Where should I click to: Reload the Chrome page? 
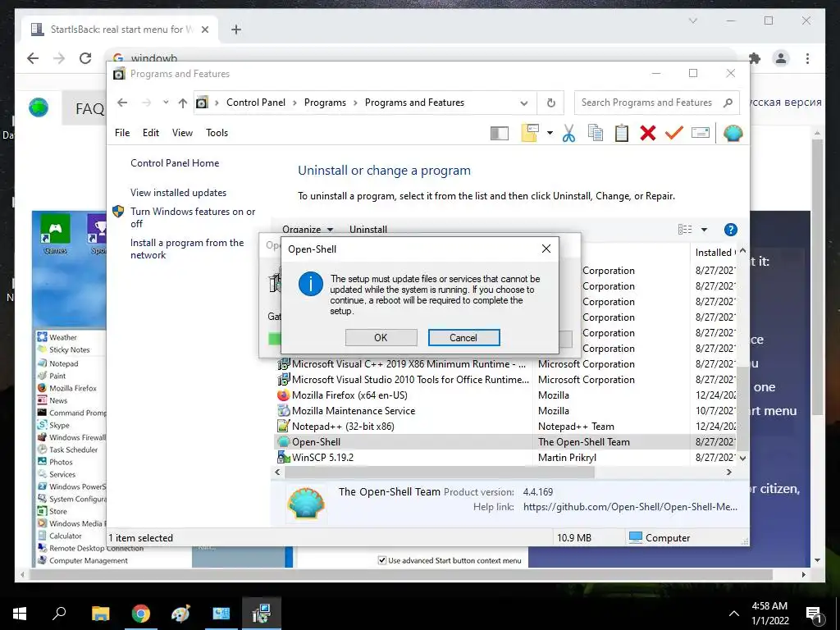tap(85, 58)
